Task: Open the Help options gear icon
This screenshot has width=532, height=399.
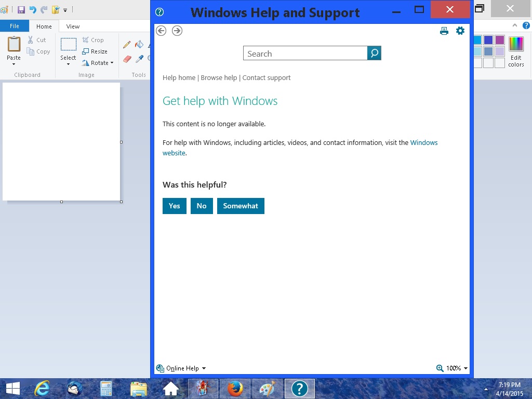Action: pos(460,31)
